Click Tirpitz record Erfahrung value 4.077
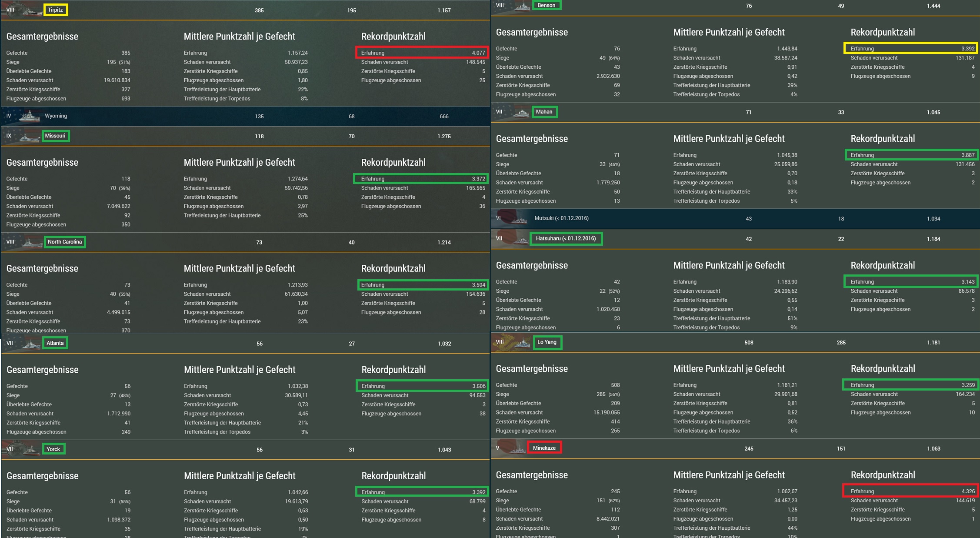This screenshot has height=538, width=980. [x=478, y=53]
